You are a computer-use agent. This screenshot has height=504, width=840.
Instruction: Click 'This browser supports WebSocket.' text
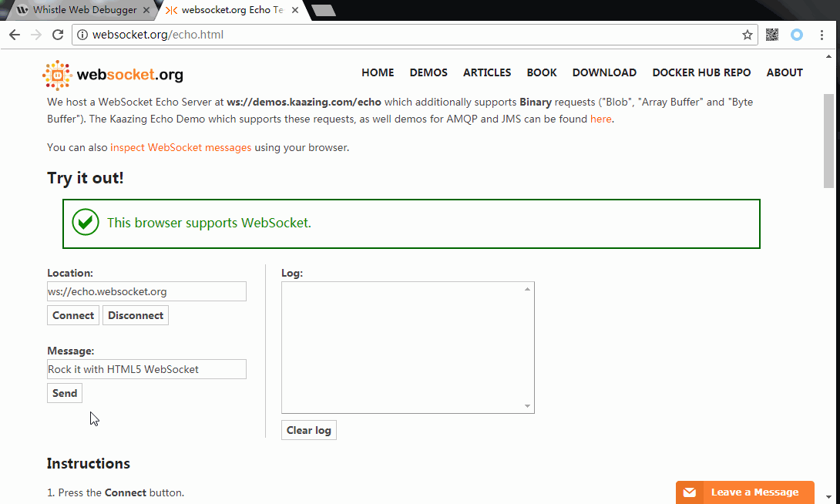pos(209,223)
